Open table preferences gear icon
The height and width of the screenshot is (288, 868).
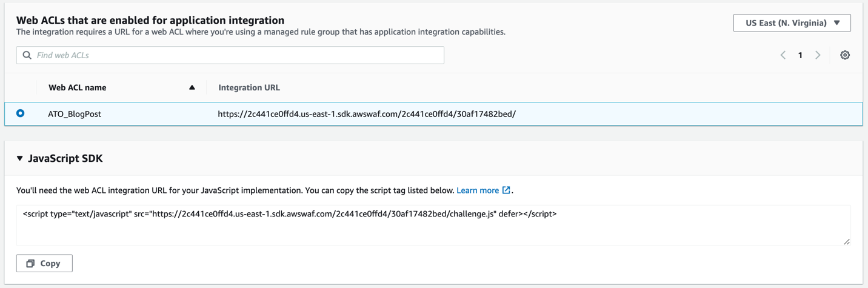[x=845, y=55]
